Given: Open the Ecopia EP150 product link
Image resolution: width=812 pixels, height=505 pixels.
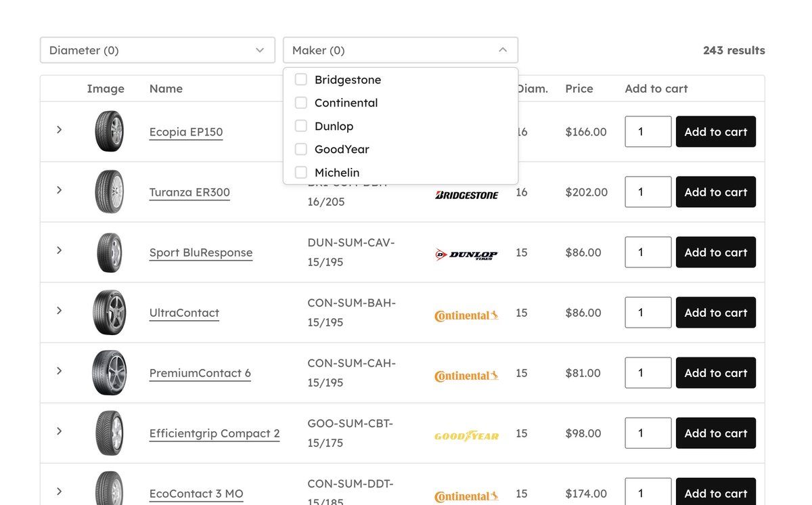Looking at the screenshot, I should pos(186,131).
